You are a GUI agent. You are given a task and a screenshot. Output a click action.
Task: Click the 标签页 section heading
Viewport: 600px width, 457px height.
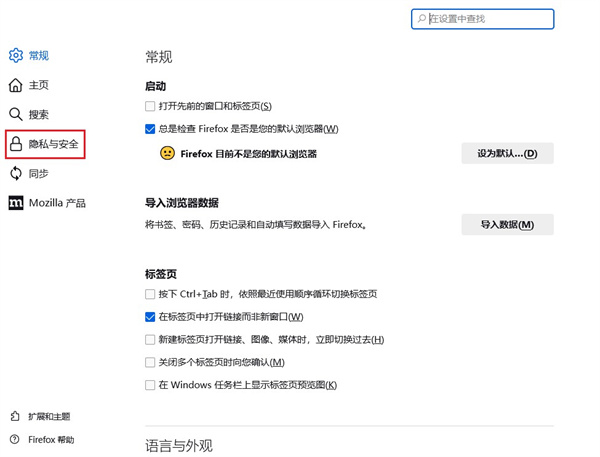click(161, 274)
